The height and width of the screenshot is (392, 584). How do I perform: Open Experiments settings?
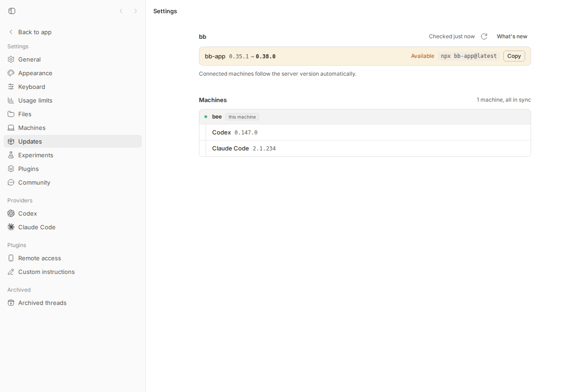(x=73, y=155)
